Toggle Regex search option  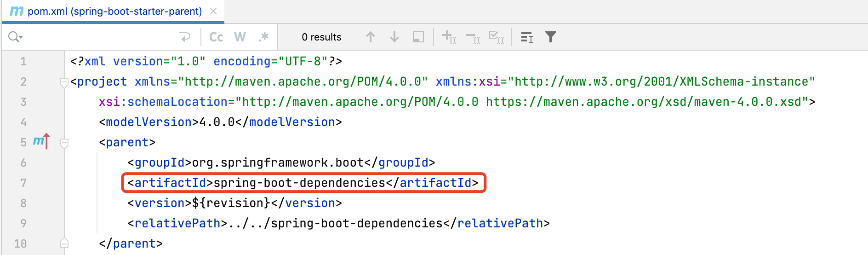click(264, 37)
